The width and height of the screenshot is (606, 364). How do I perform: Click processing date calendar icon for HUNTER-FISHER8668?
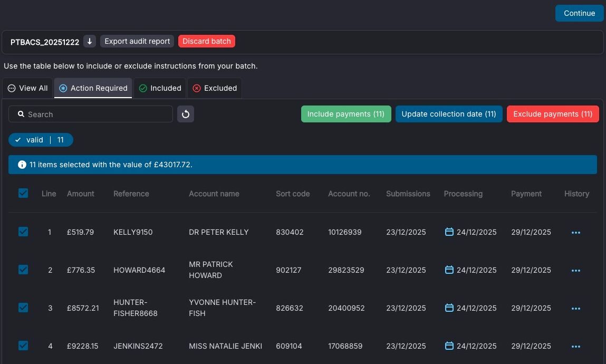click(449, 308)
